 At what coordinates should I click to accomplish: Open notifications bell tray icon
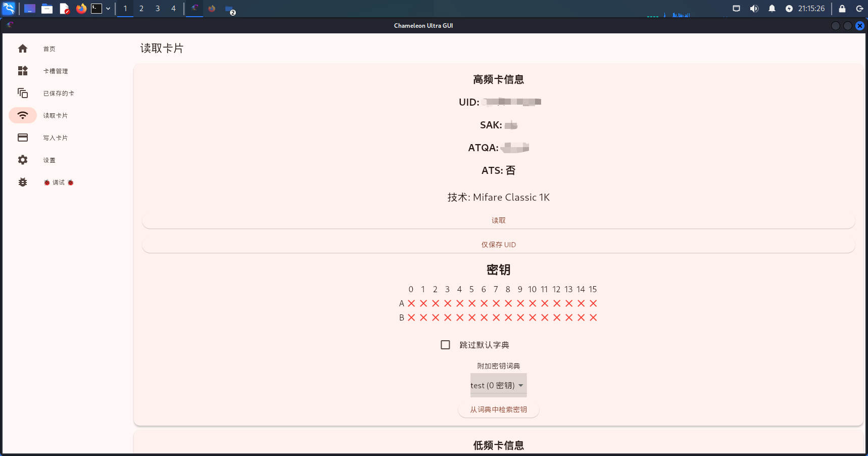click(x=772, y=9)
